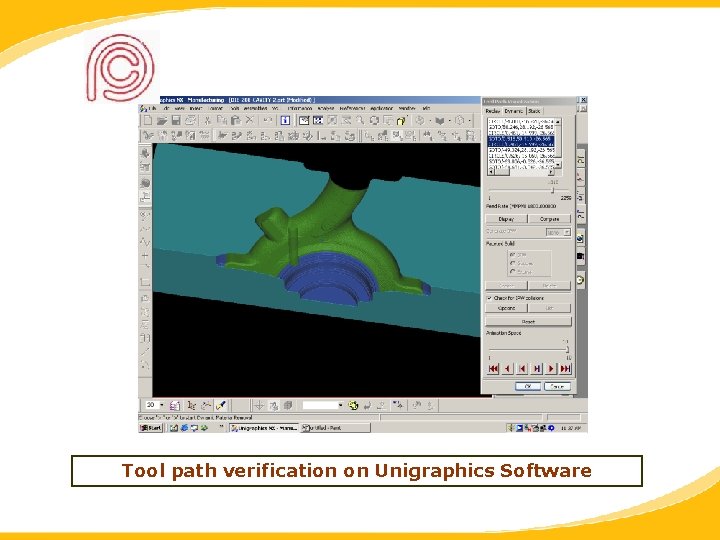720x540 pixels.
Task: Click the Copy icon in toolbar
Action: [222, 120]
